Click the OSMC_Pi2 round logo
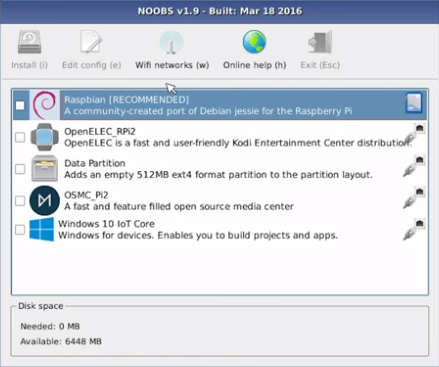This screenshot has height=367, width=439. [x=44, y=200]
